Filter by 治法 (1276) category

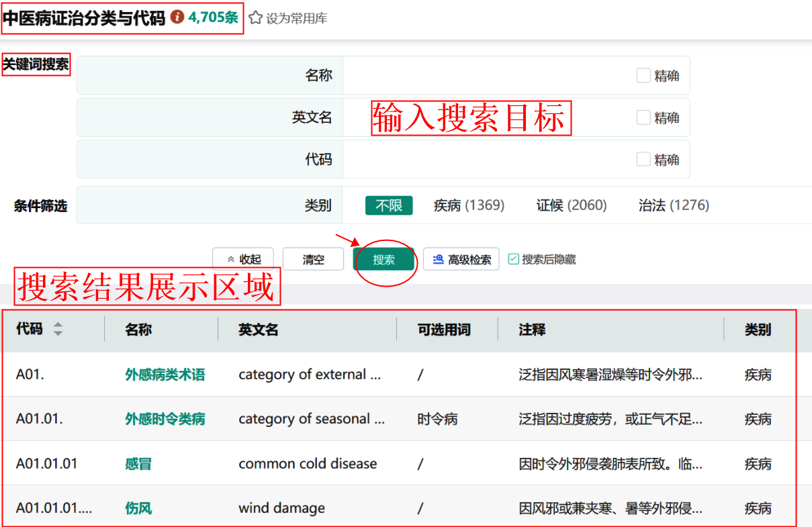pyautogui.click(x=673, y=205)
